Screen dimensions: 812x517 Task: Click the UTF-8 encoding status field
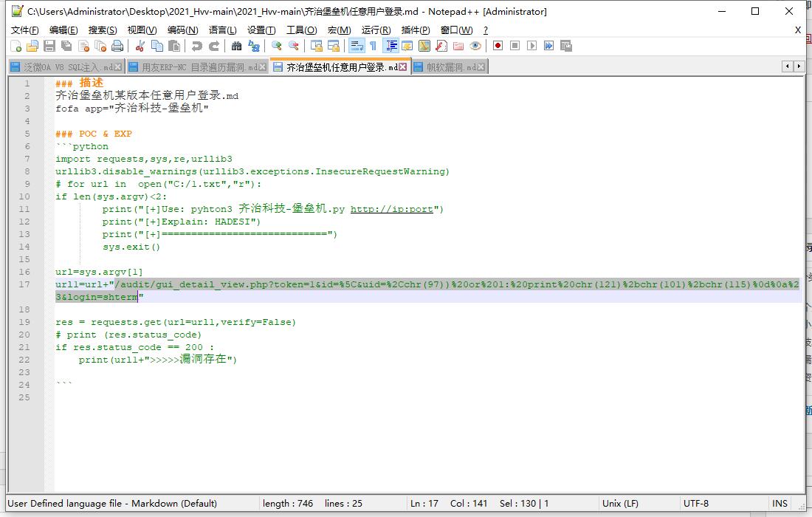(696, 504)
